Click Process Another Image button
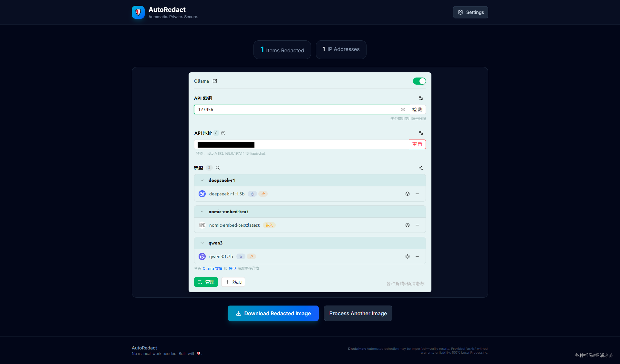This screenshot has height=364, width=620. pyautogui.click(x=358, y=313)
